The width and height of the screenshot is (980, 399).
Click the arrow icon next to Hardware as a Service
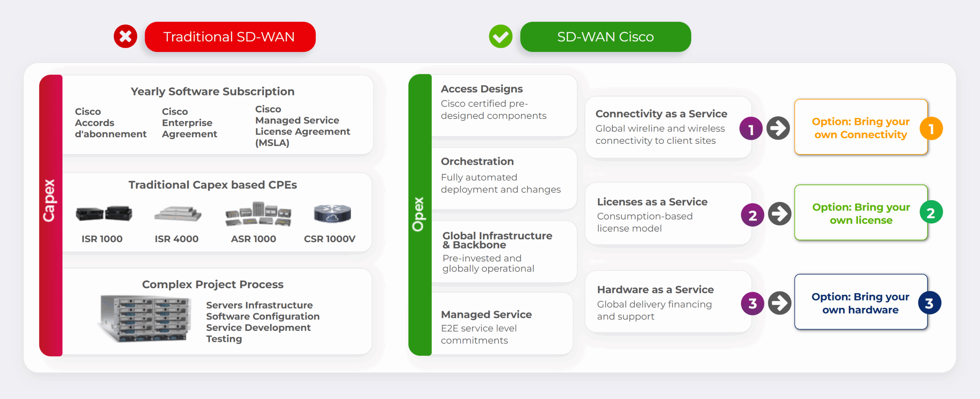pyautogui.click(x=779, y=303)
